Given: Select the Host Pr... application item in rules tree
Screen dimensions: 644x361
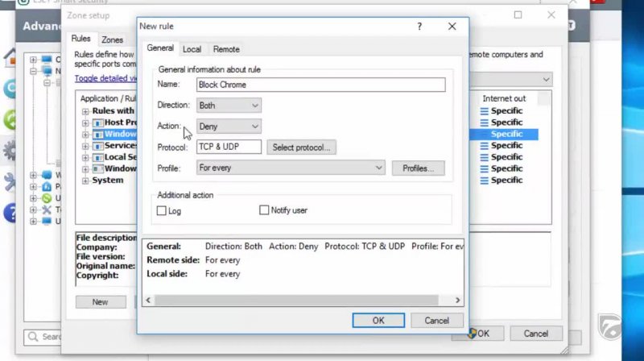Looking at the screenshot, I should 119,122.
